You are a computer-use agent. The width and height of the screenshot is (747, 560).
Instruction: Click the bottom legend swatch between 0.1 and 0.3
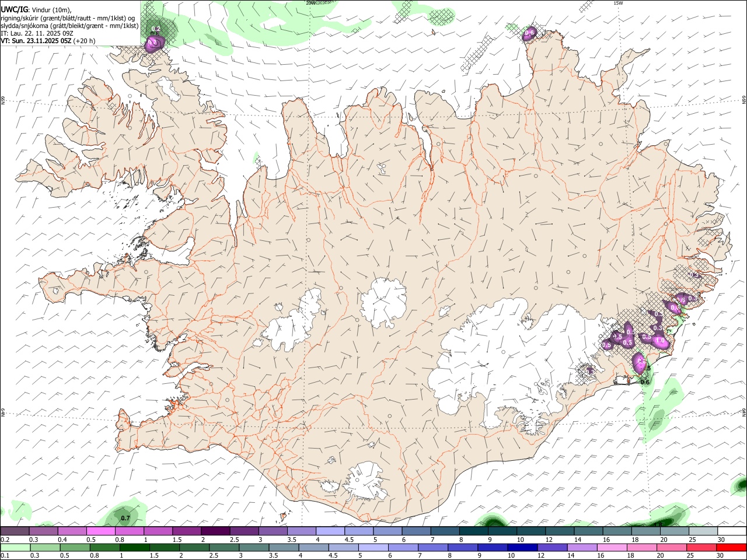[15, 547]
